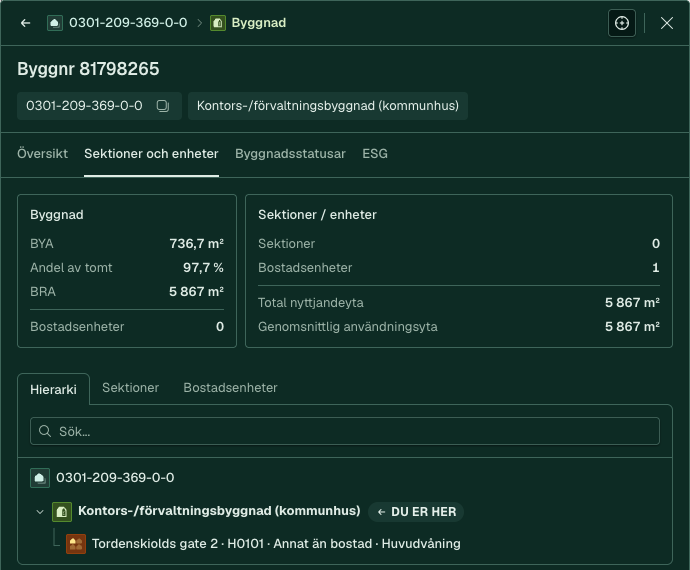Screen dimensions: 690x570
Task: Click the green building icon beside Byggnad breadcrumb
Action: pos(218,23)
